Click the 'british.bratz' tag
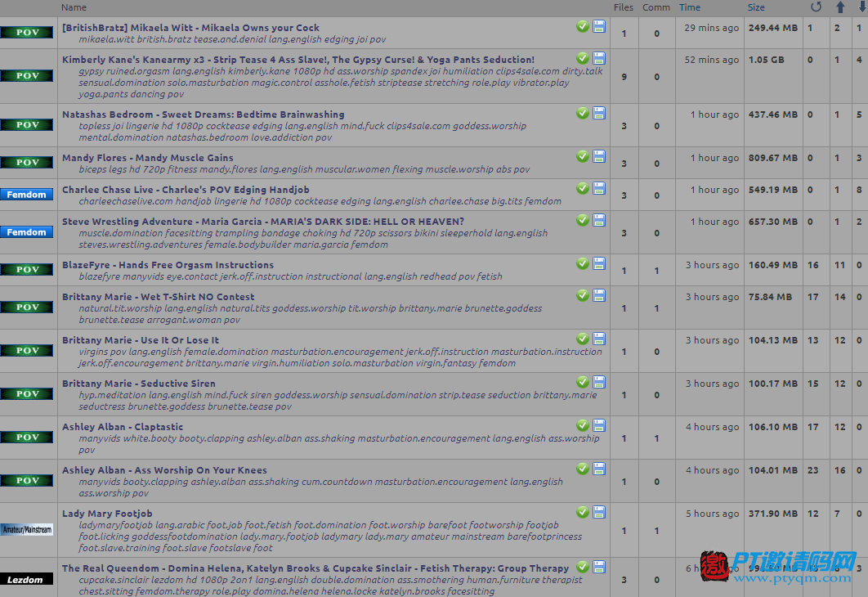 167,39
